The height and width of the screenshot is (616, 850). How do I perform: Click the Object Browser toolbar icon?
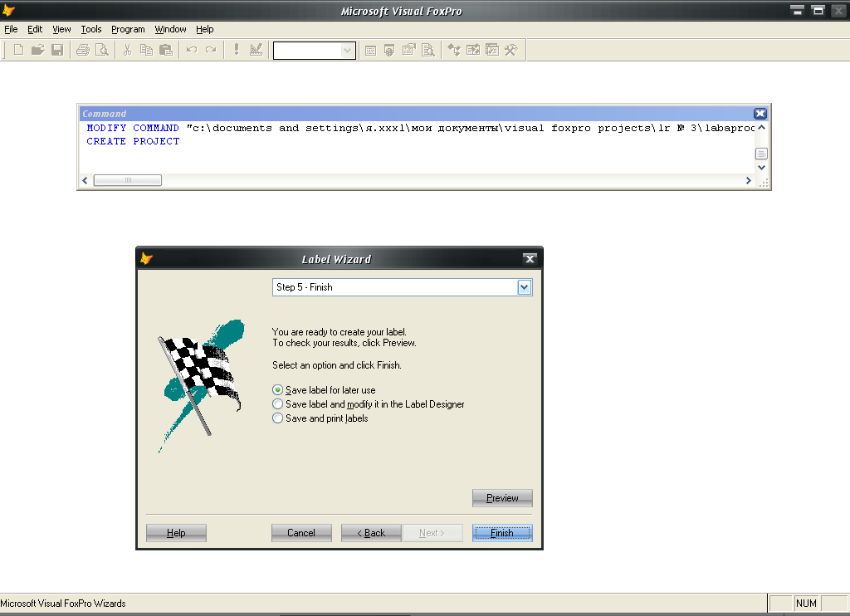coord(473,51)
